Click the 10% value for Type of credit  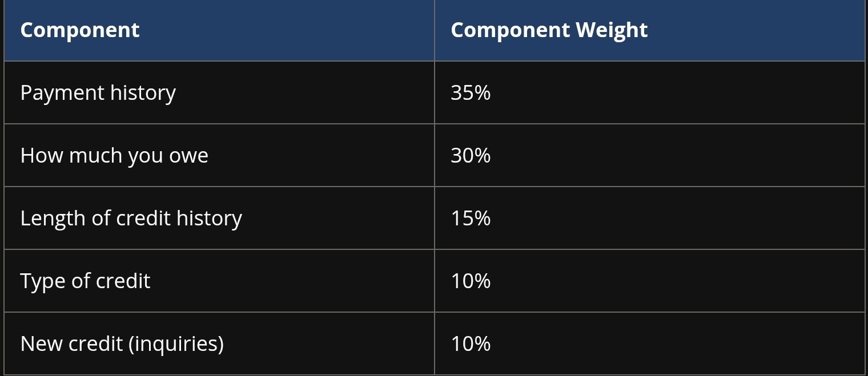pos(471,281)
